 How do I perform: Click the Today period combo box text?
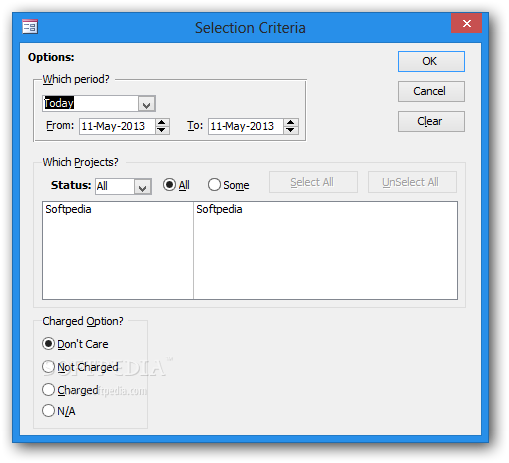coord(90,103)
